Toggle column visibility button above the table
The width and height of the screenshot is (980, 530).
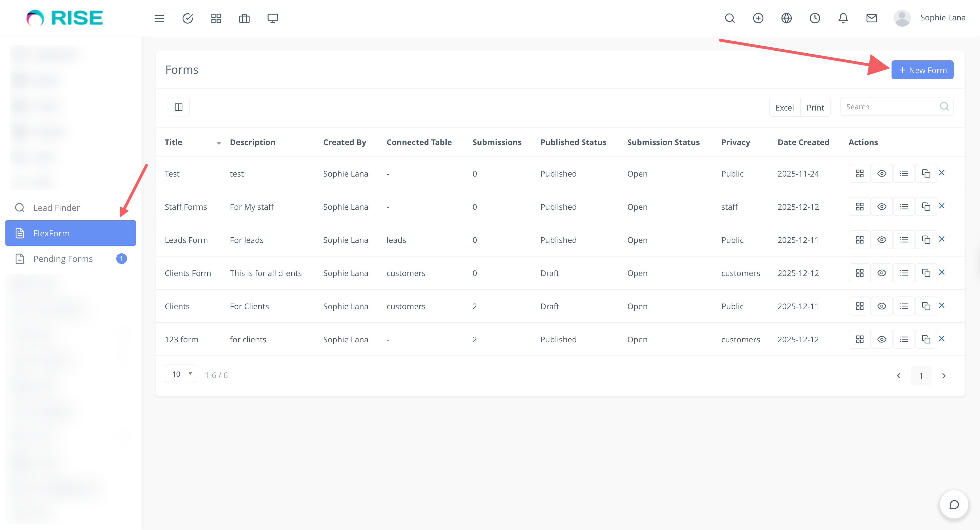point(178,107)
